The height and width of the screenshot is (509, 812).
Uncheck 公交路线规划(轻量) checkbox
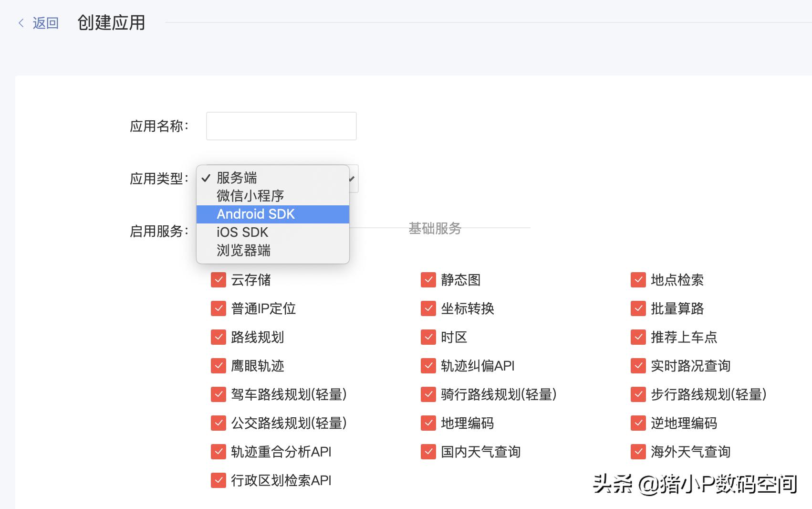[x=219, y=423]
